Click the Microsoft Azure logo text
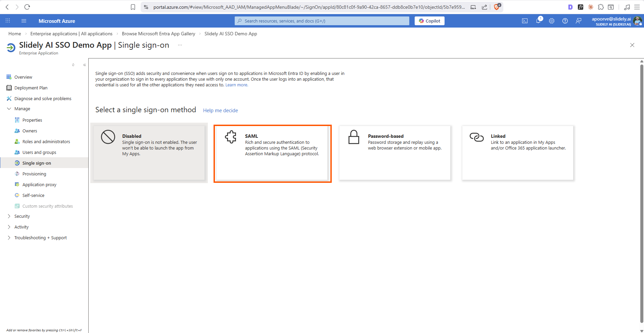This screenshot has height=333, width=644. [x=57, y=21]
